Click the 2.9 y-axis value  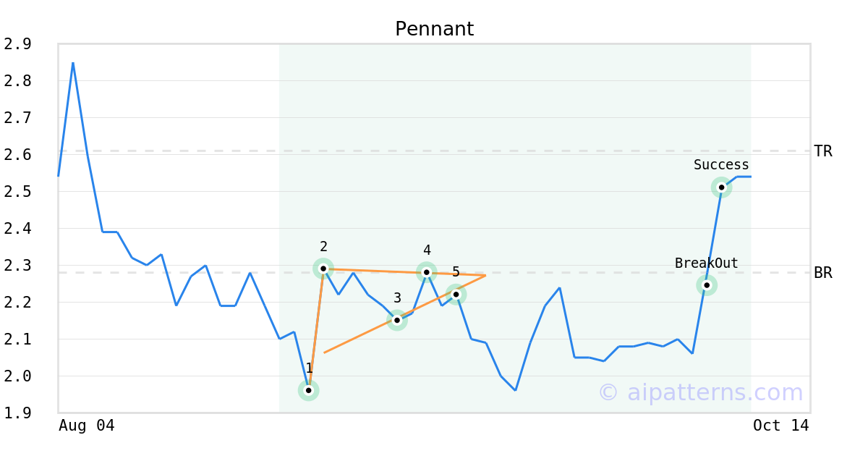click(17, 44)
